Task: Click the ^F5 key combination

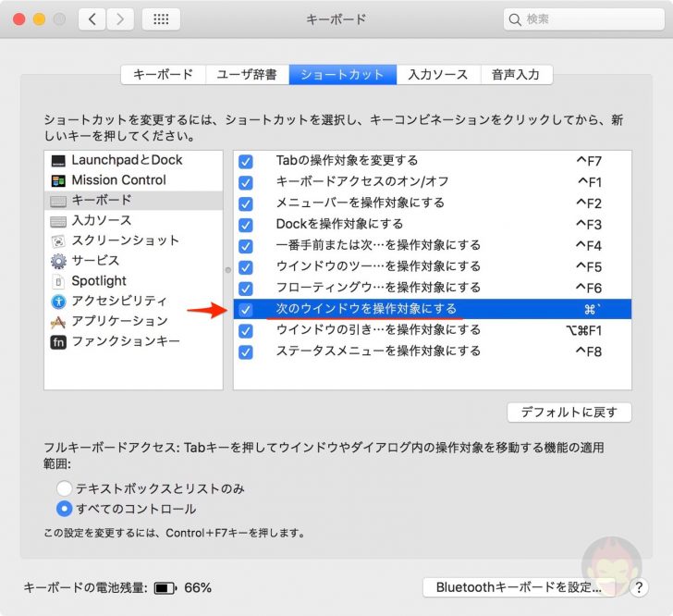Action: coord(589,267)
